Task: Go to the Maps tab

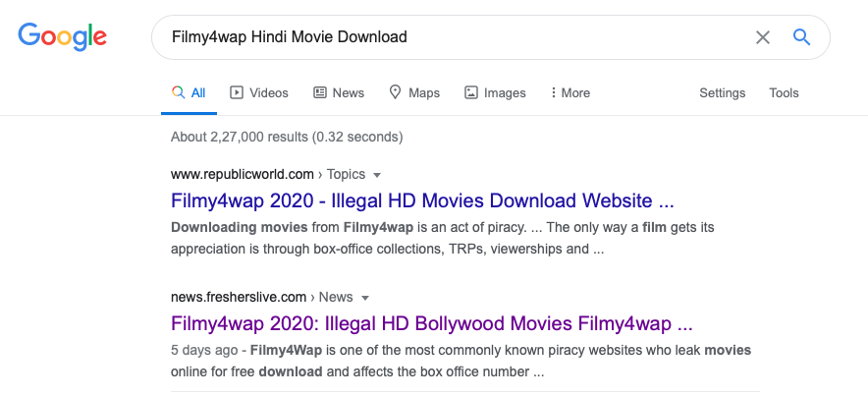Action: pyautogui.click(x=414, y=92)
